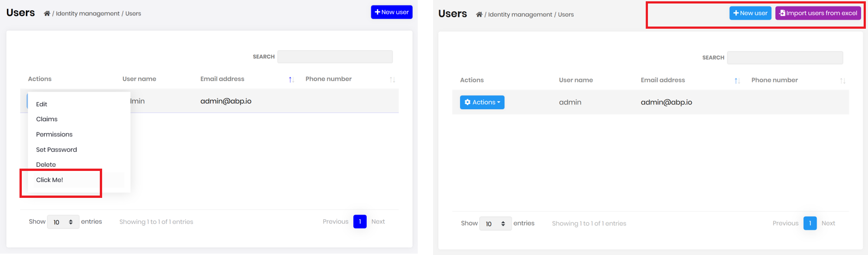
Task: Focus the search field above the open context menu table
Action: point(335,57)
